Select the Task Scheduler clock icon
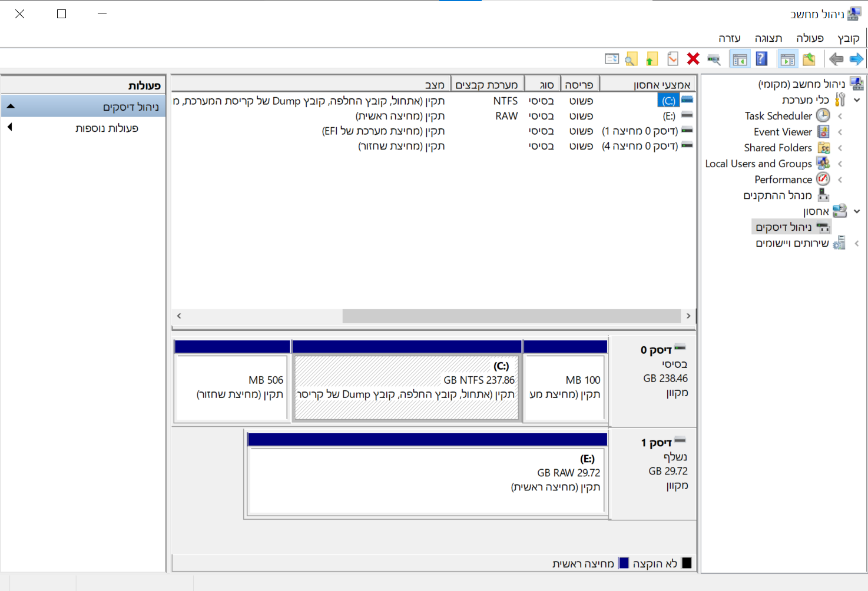The image size is (868, 591). click(x=823, y=115)
